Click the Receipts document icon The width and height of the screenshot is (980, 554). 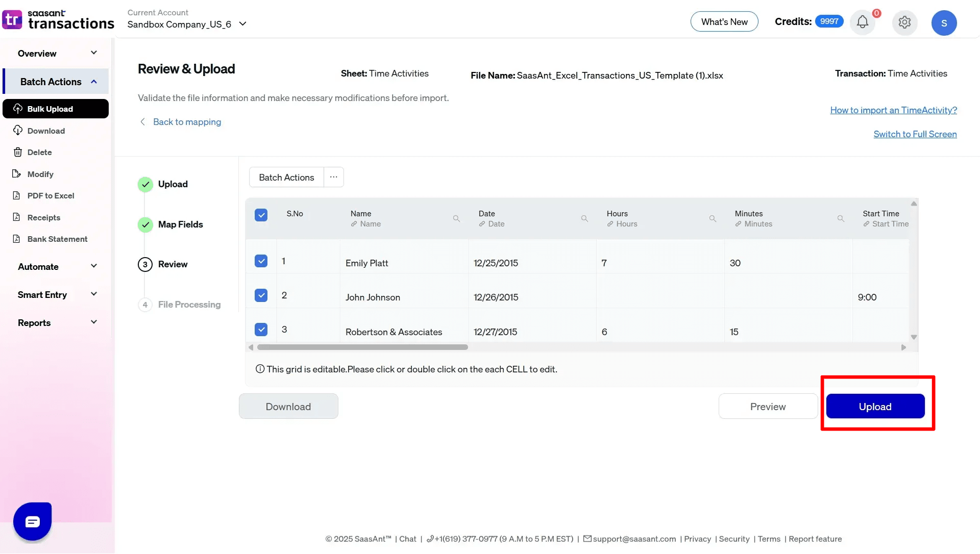click(x=17, y=217)
